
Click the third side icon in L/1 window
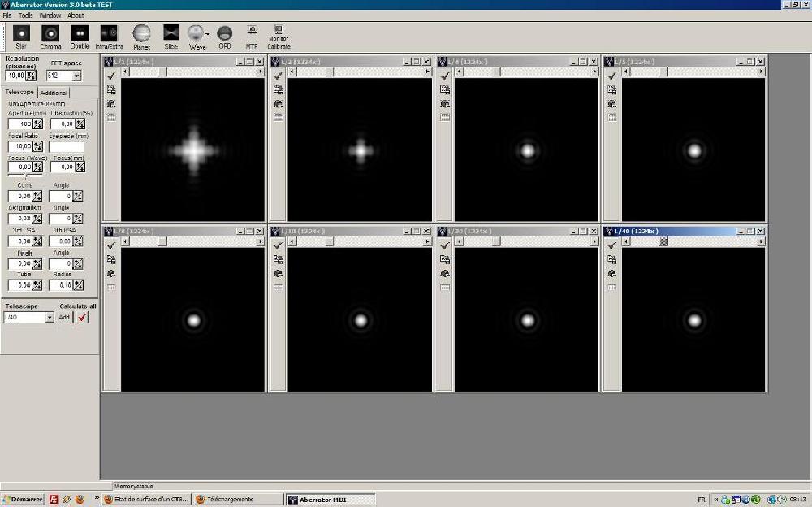pos(111,104)
